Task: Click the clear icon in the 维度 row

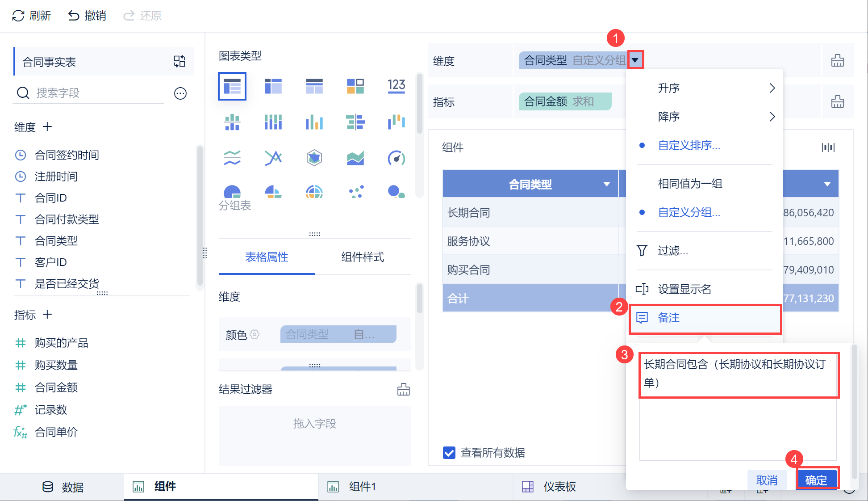Action: (837, 61)
